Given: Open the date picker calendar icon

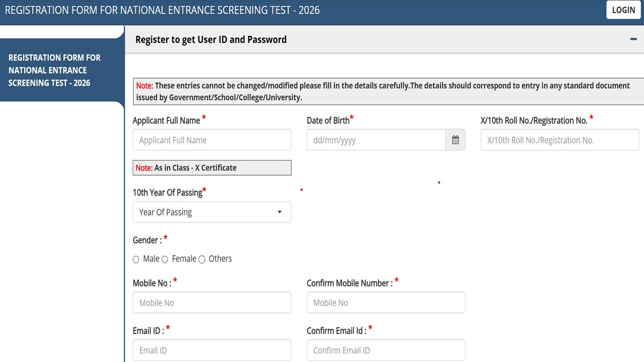Looking at the screenshot, I should [455, 140].
